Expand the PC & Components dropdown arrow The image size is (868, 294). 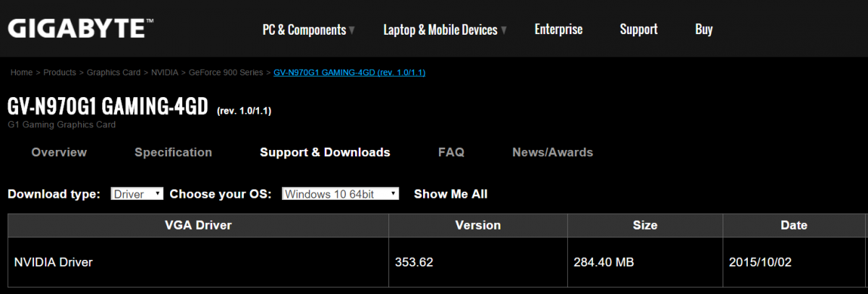click(352, 30)
